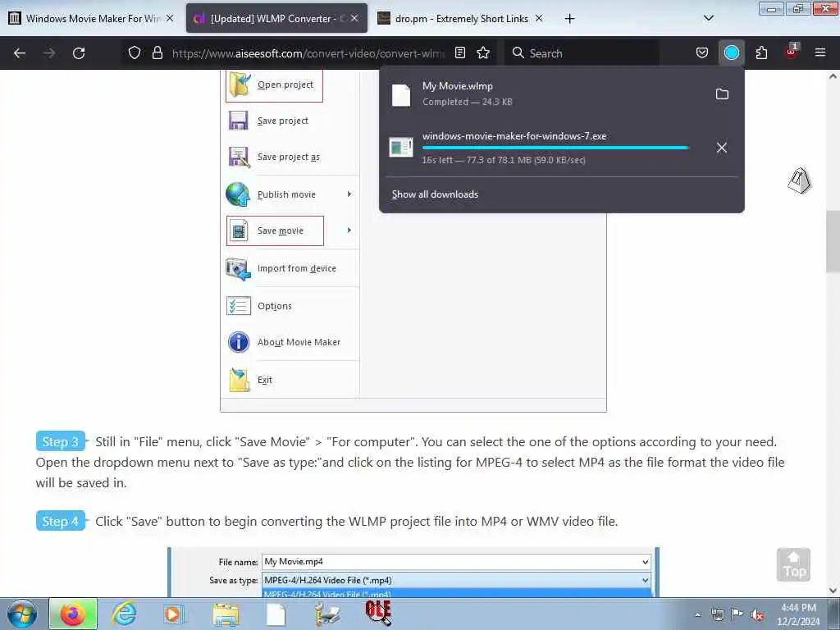The height and width of the screenshot is (630, 840).
Task: Open tracking protection shield icon
Action: click(135, 52)
